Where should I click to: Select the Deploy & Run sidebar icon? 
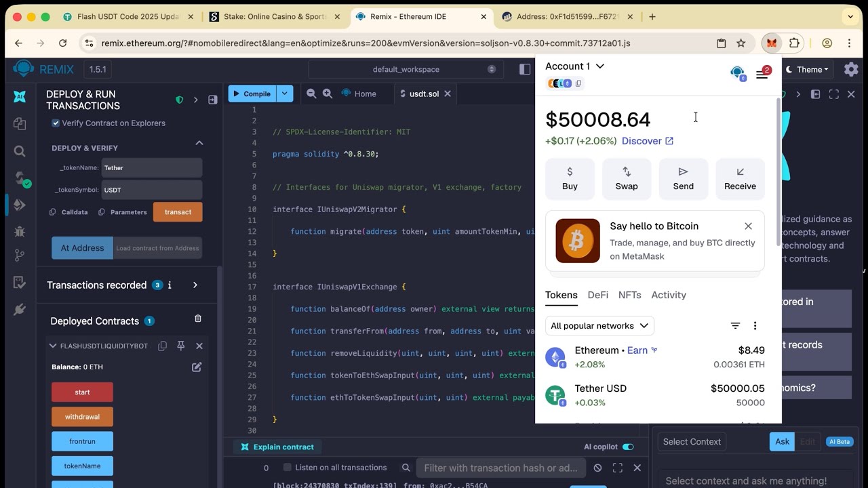tap(20, 205)
